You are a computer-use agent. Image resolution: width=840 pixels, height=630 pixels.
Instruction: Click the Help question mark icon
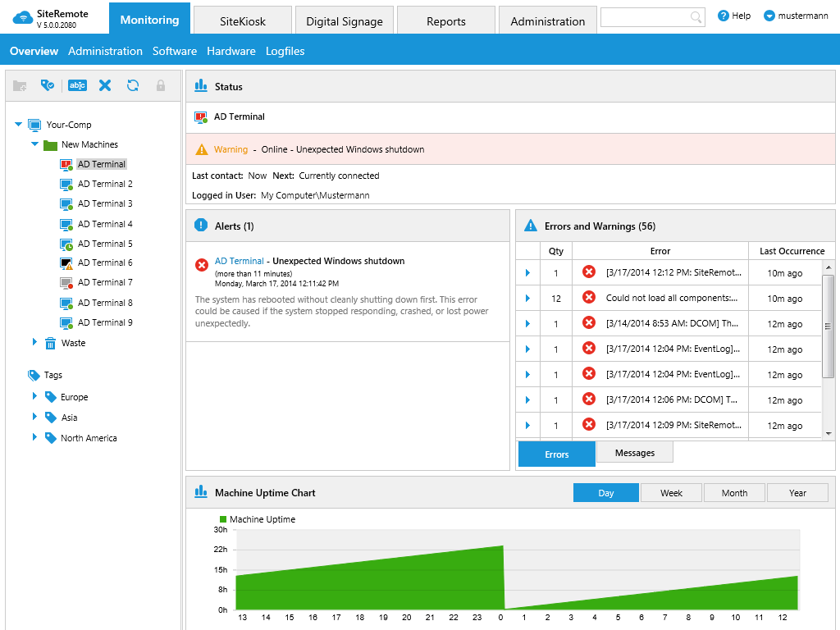pyautogui.click(x=724, y=16)
